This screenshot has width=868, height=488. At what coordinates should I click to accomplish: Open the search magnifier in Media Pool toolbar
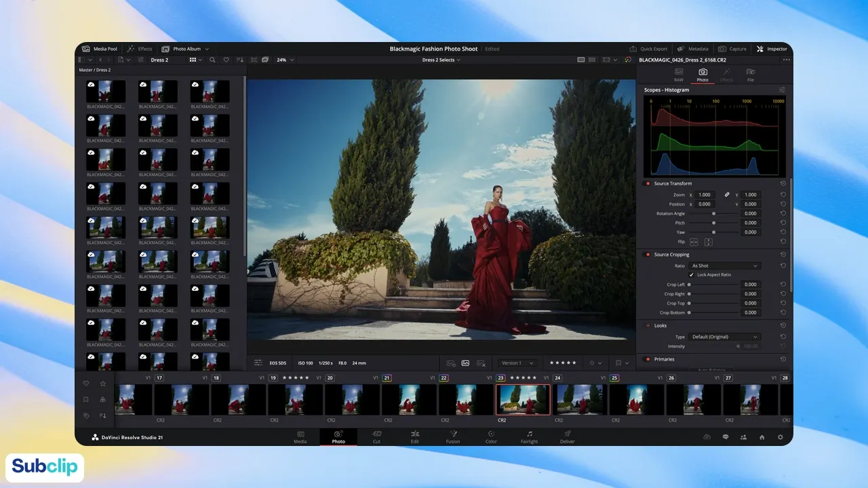[x=212, y=60]
